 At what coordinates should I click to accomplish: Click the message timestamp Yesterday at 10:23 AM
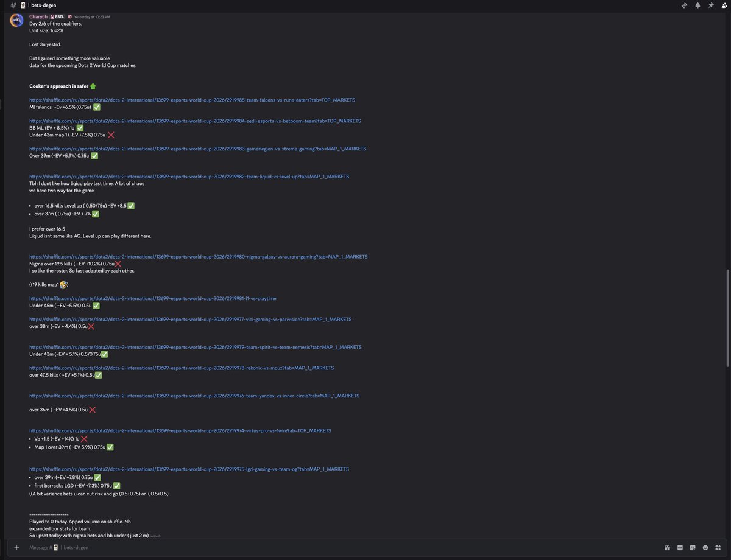coord(91,17)
